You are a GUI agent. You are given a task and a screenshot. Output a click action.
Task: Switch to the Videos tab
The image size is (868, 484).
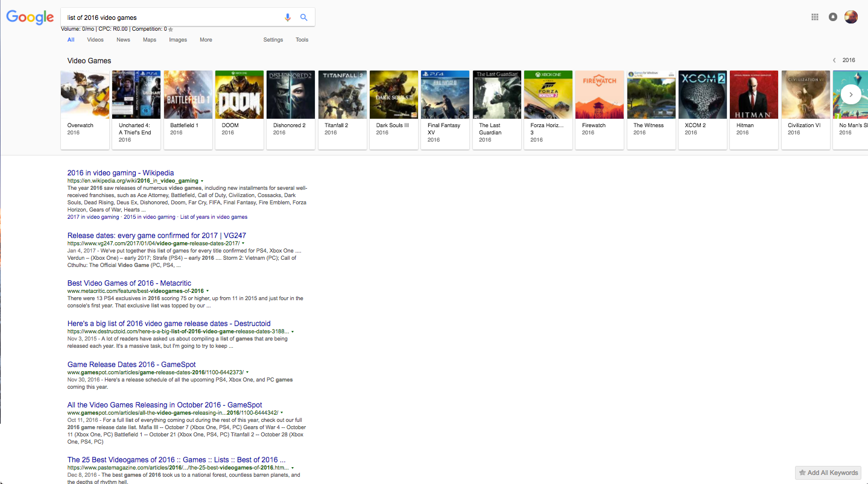click(95, 40)
